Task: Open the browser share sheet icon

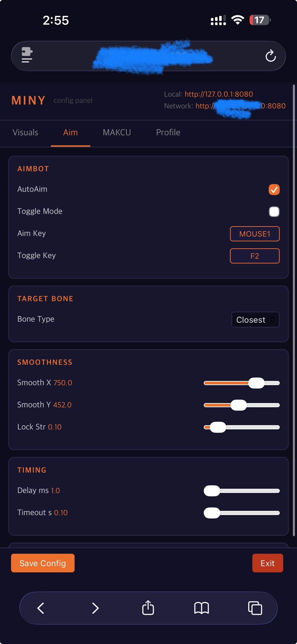Action: tap(148, 608)
